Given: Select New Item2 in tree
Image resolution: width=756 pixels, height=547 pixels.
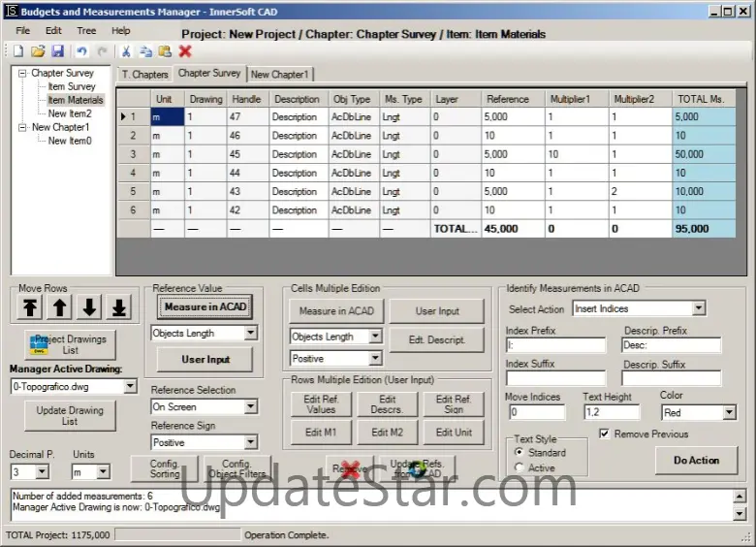Looking at the screenshot, I should [70, 113].
